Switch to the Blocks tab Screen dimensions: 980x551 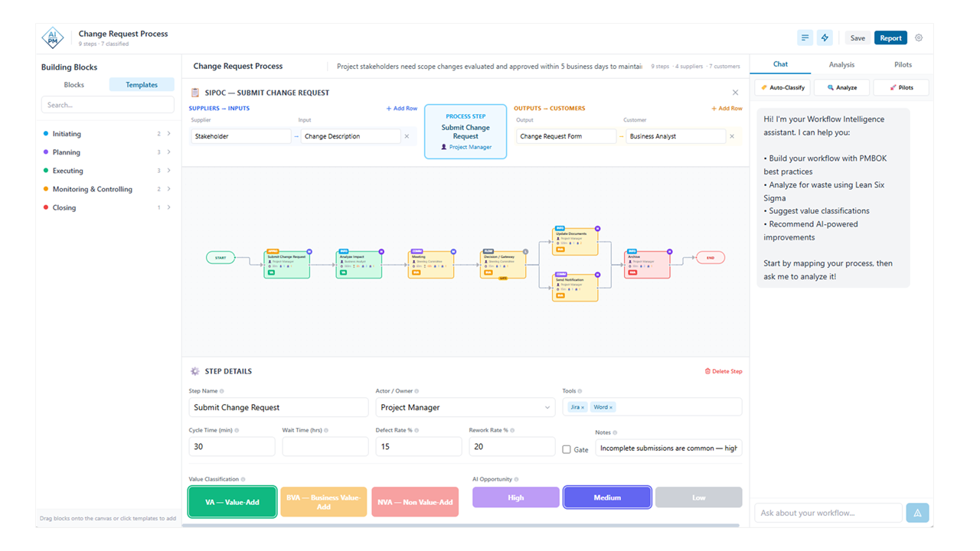73,84
